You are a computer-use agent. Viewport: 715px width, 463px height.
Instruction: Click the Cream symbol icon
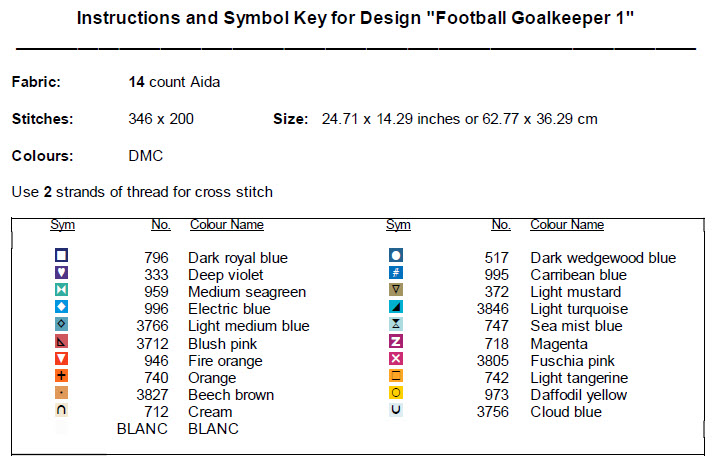[x=62, y=410]
